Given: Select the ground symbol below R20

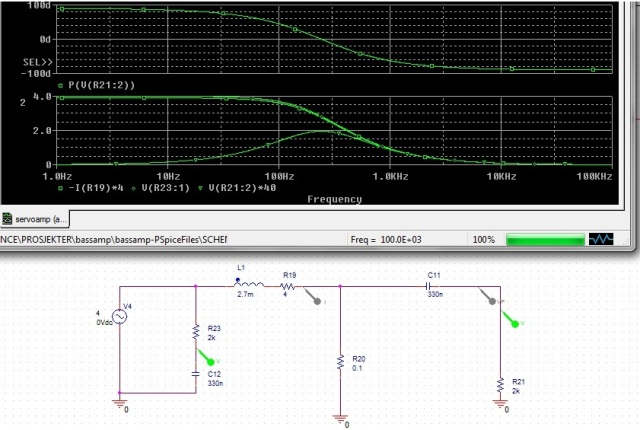Looking at the screenshot, I should click(x=340, y=419).
